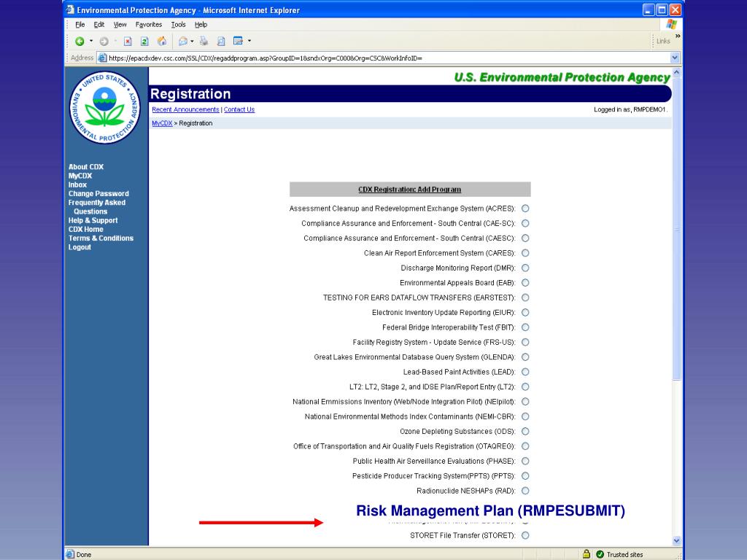
Task: Open the Favorites menu
Action: coord(149,25)
